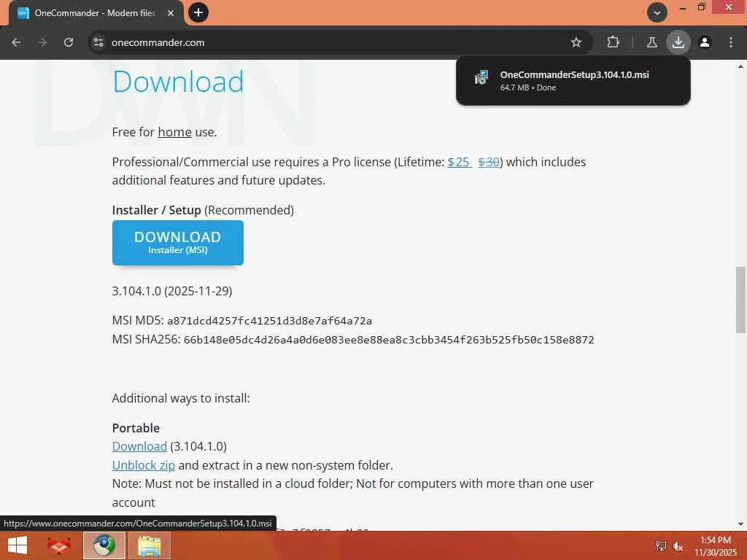This screenshot has width=747, height=560.
Task: Open site information icon in address bar
Action: pyautogui.click(x=98, y=42)
